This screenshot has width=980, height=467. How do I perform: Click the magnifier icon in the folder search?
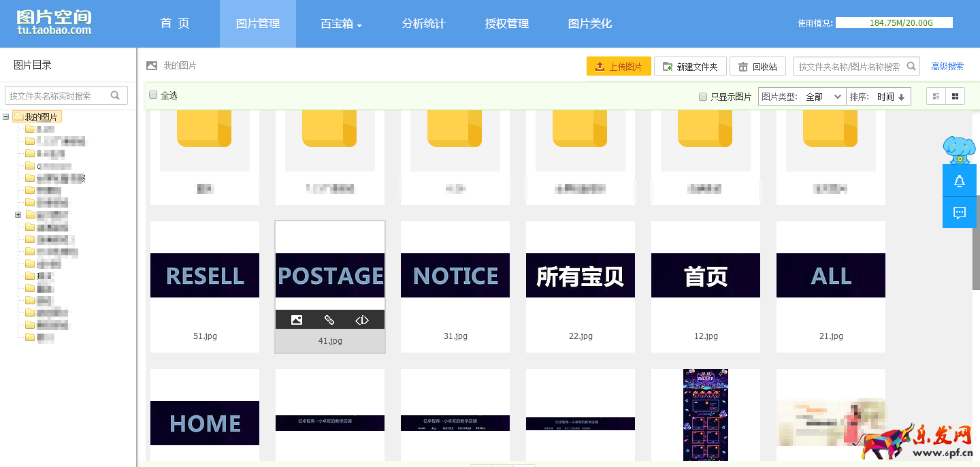click(x=116, y=96)
